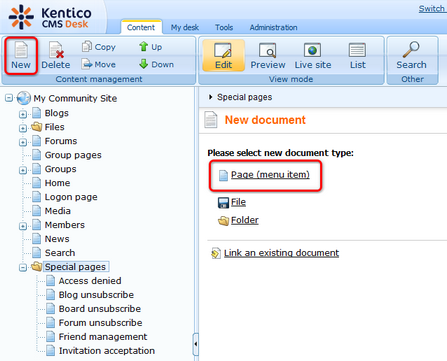Image resolution: width=447 pixels, height=361 pixels.
Task: Select Members in the content tree
Action: point(65,225)
